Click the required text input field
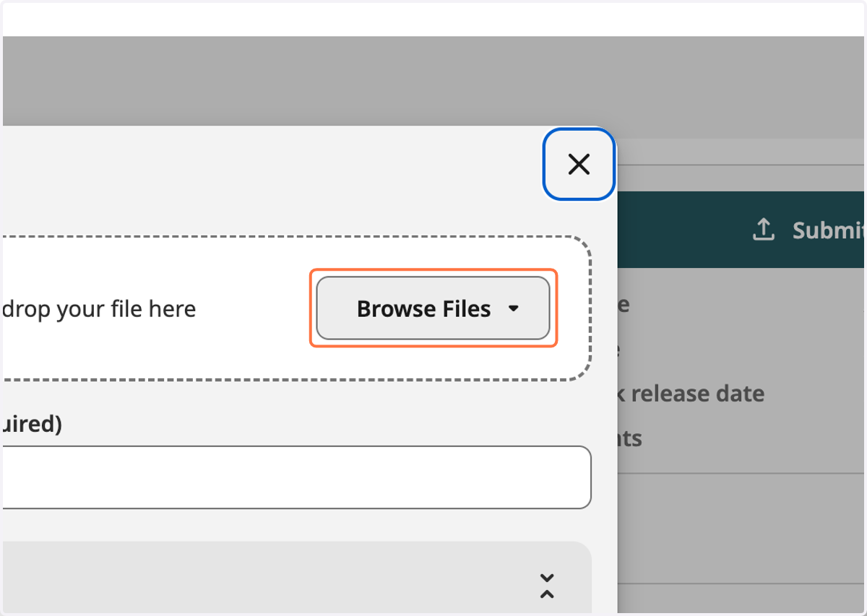Image resolution: width=867 pixels, height=616 pixels. point(296,477)
